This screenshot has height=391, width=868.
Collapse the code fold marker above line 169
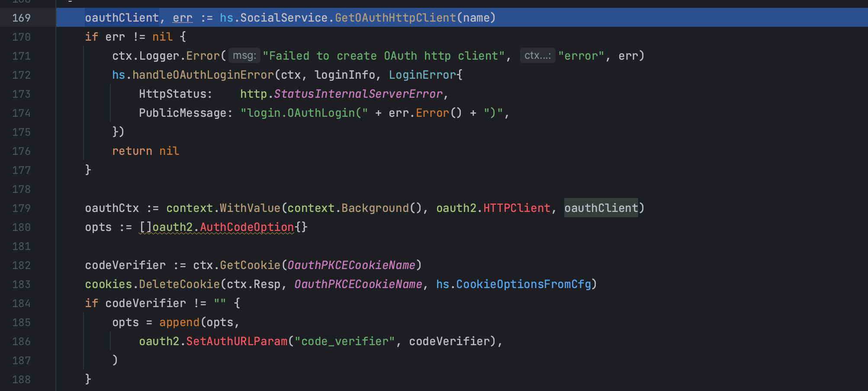(69, 1)
